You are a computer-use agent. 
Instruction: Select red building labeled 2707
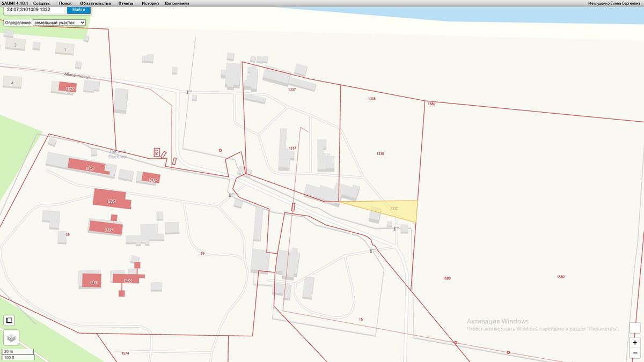click(68, 87)
